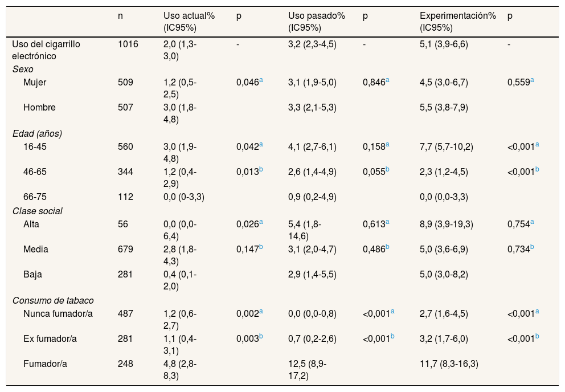565x392 pixels.
Task: Click footnote a beside 0,613
Action: 387,222
